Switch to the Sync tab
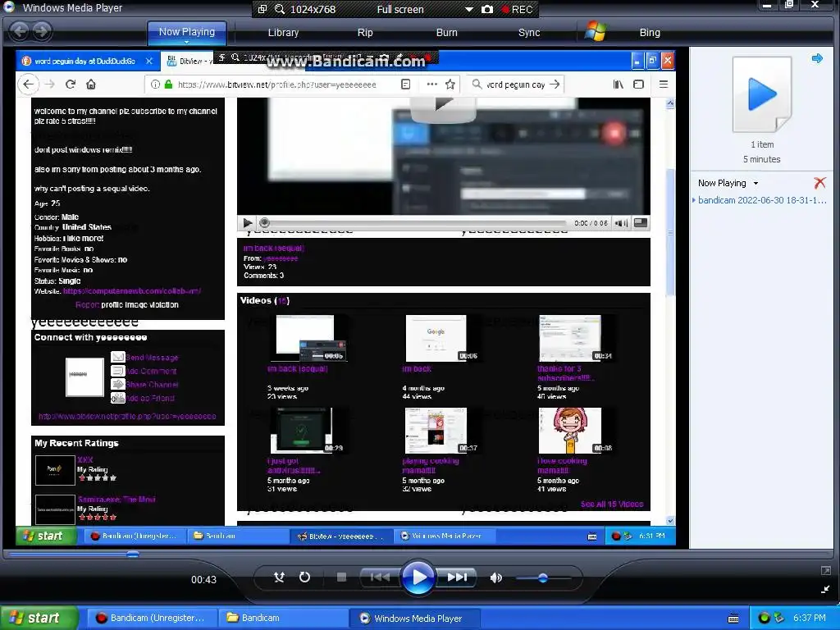Viewport: 840px width, 630px height. point(529,32)
